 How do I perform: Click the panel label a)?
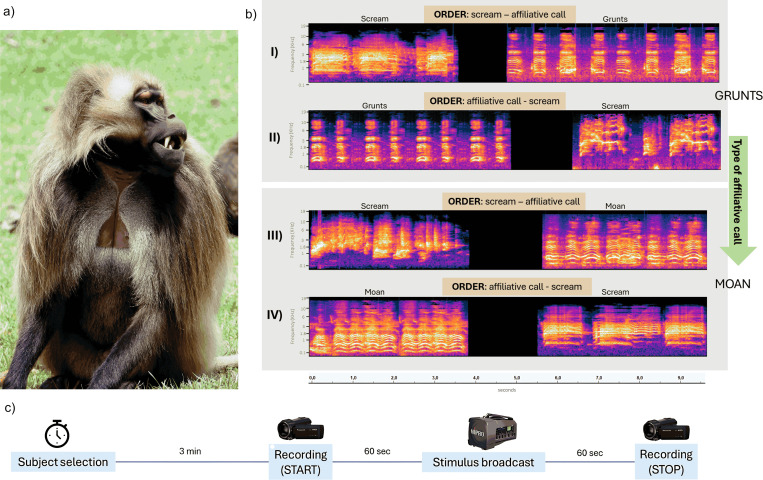(x=9, y=12)
